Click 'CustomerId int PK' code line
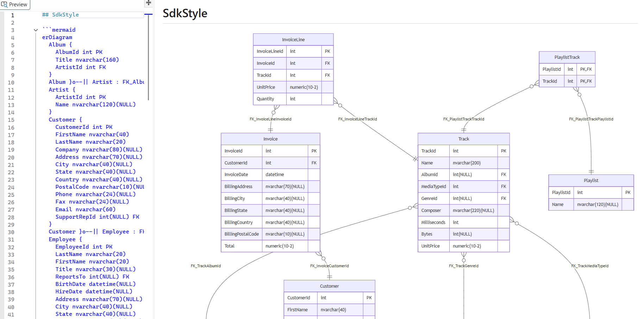The width and height of the screenshot is (644, 319). pyautogui.click(x=84, y=127)
